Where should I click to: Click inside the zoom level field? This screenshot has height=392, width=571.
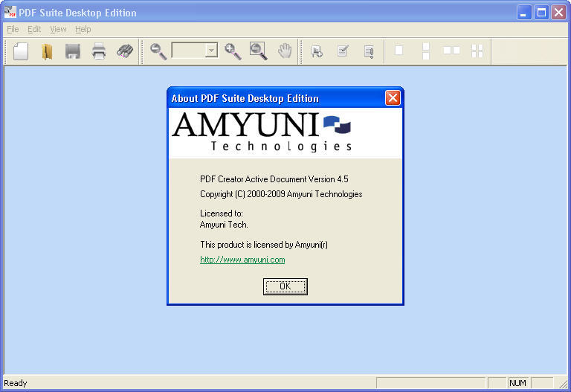pos(189,51)
